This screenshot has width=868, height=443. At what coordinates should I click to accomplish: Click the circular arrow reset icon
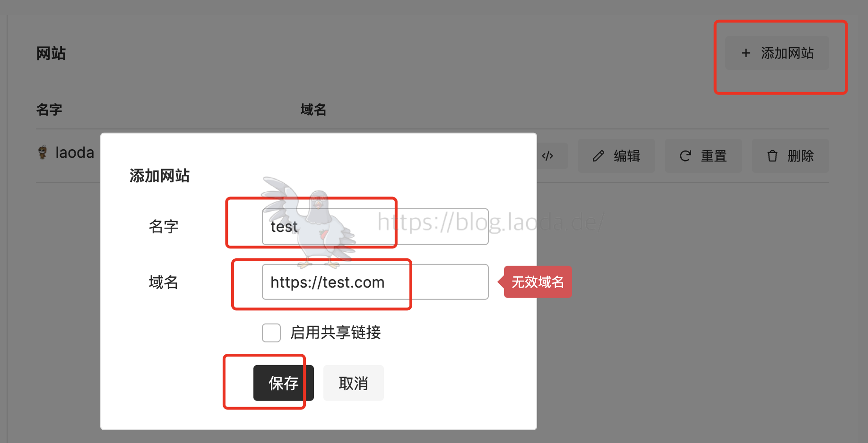point(685,156)
